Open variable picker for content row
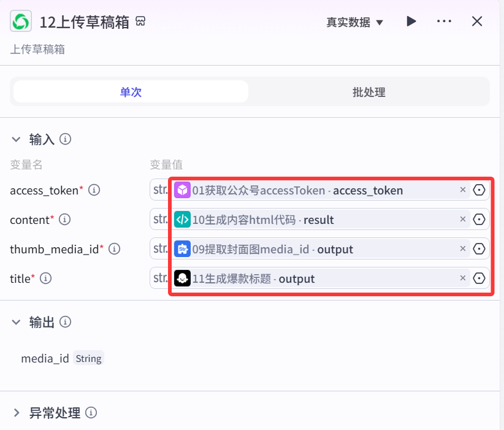Image resolution: width=504 pixels, height=430 pixels. click(x=479, y=220)
